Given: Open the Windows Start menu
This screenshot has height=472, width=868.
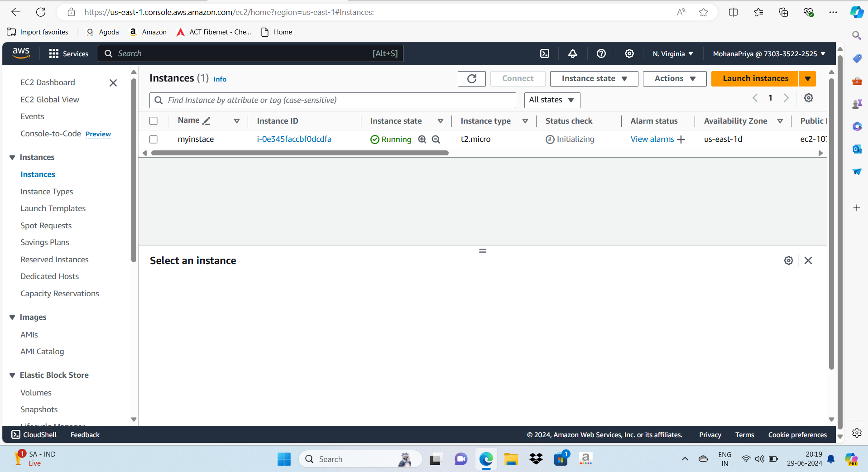Looking at the screenshot, I should [284, 459].
